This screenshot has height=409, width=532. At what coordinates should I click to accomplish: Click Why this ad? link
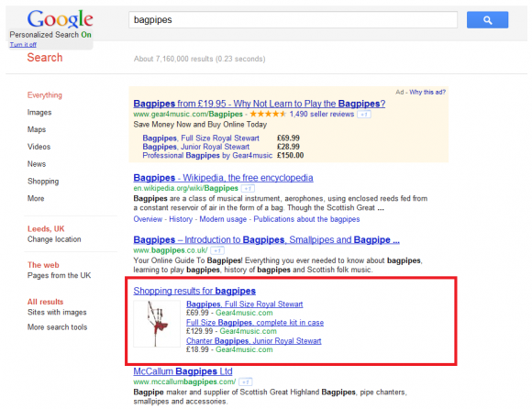tap(427, 93)
